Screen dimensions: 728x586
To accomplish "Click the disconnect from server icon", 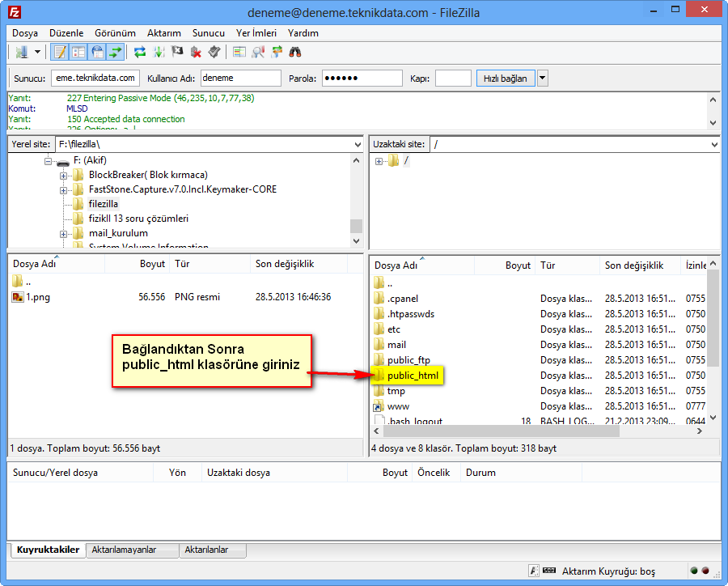I will pos(196,53).
